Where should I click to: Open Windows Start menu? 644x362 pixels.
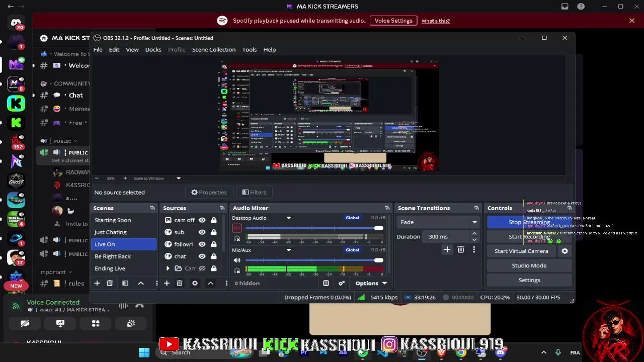144,352
